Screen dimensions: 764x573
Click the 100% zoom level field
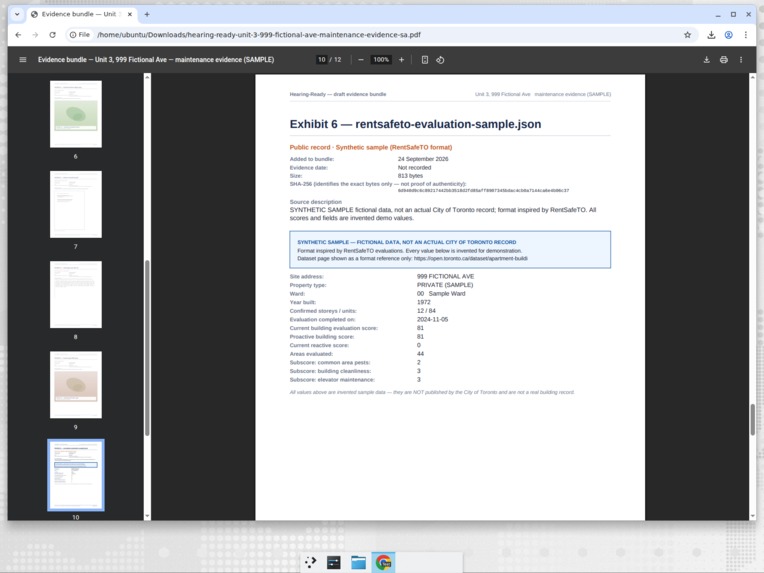(x=381, y=60)
